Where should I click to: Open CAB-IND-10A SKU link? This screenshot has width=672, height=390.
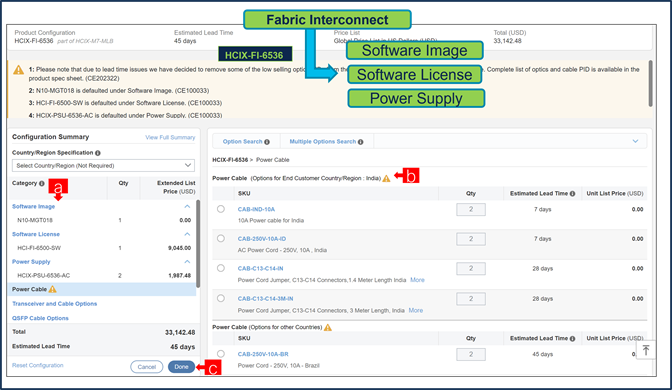point(256,210)
